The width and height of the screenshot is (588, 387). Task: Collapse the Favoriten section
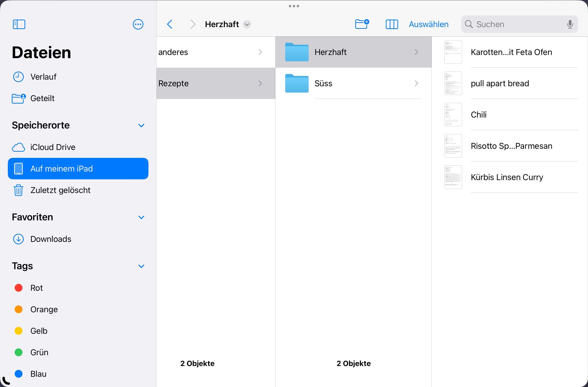(141, 217)
